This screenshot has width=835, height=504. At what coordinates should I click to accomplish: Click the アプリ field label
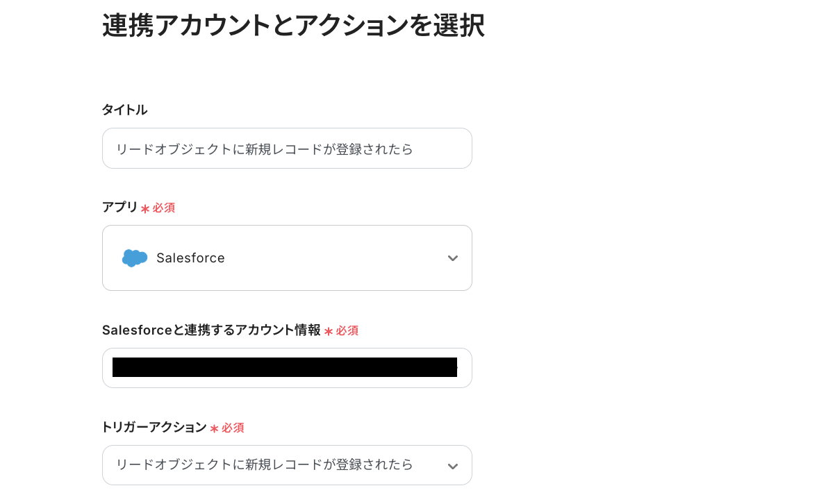coord(120,208)
